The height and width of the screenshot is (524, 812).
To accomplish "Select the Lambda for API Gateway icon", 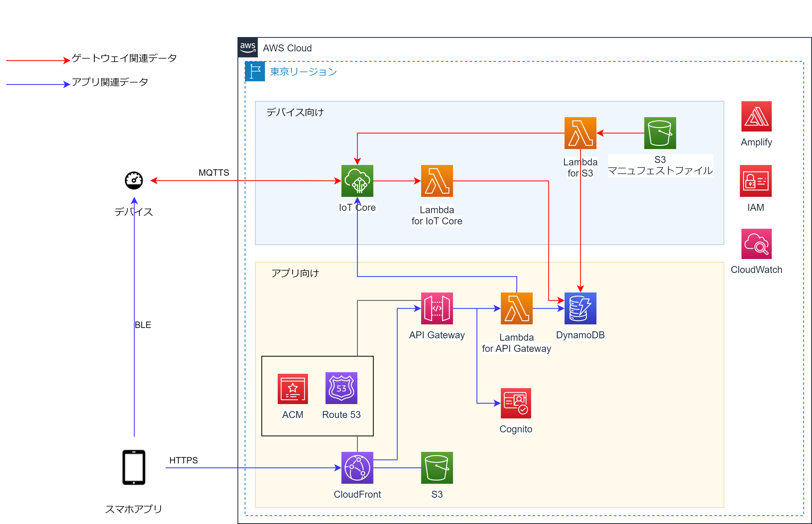I will (516, 308).
